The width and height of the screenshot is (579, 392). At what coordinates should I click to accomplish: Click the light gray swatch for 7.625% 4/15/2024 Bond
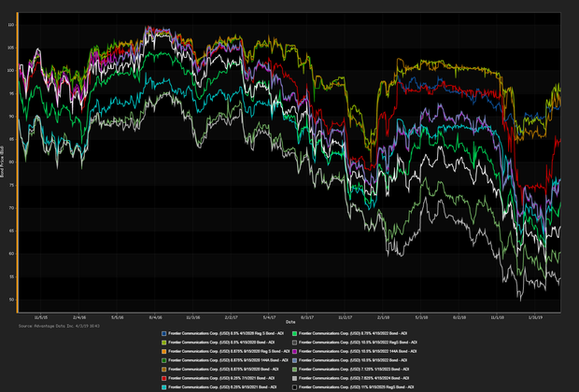[295, 378]
